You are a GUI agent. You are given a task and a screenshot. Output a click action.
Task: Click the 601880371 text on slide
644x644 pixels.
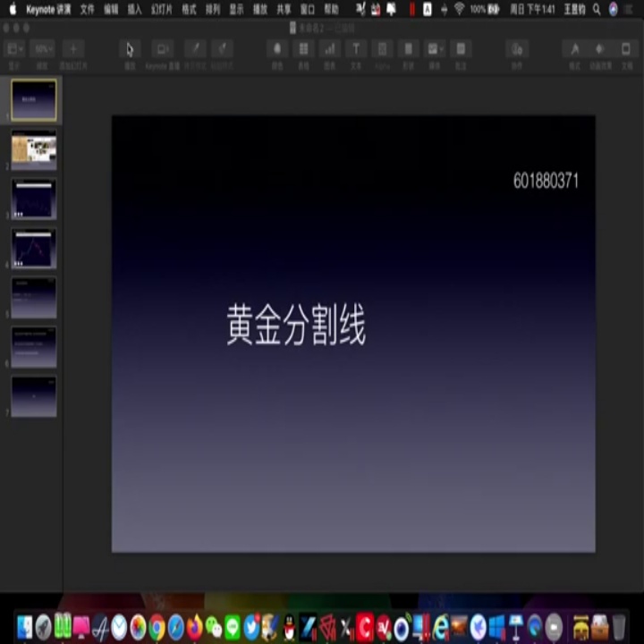click(x=546, y=181)
